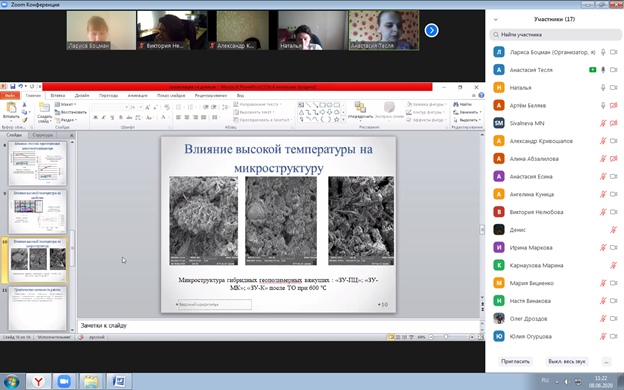This screenshot has height=390, width=624.
Task: Open the Arrange (Упорядочить) menu
Action: pos(361,110)
